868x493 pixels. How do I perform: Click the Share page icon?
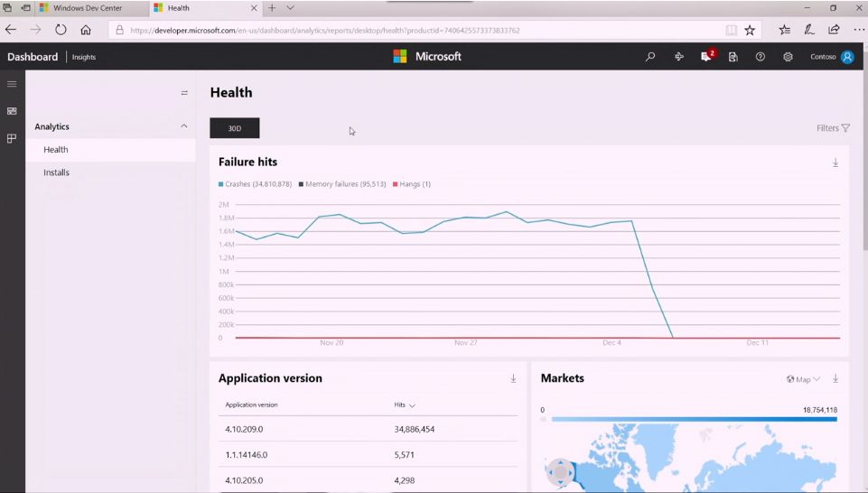coord(834,30)
